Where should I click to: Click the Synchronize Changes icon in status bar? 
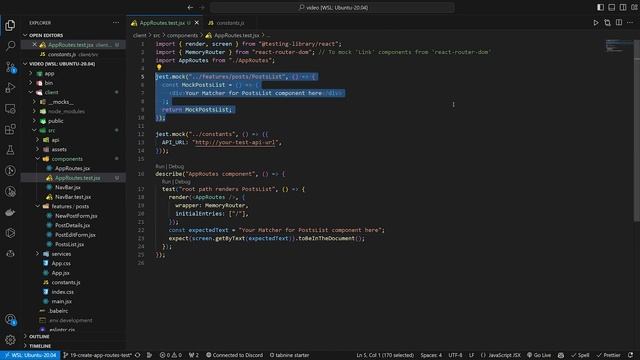(x=138, y=355)
